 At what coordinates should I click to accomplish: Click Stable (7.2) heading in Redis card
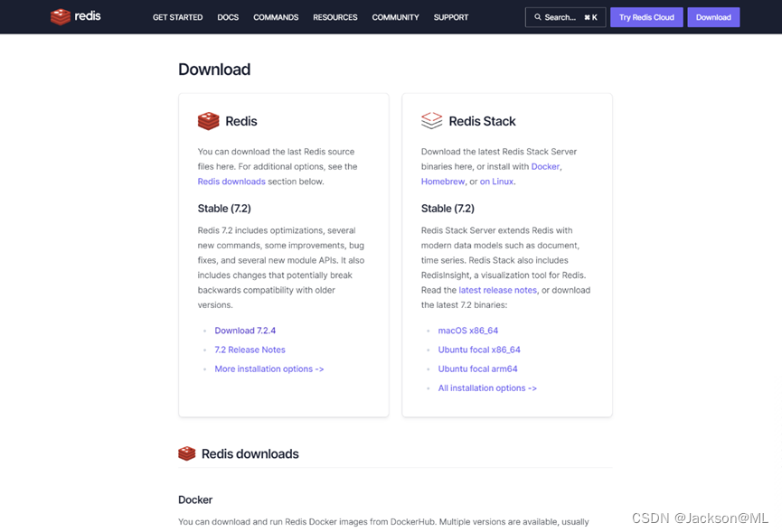point(224,209)
